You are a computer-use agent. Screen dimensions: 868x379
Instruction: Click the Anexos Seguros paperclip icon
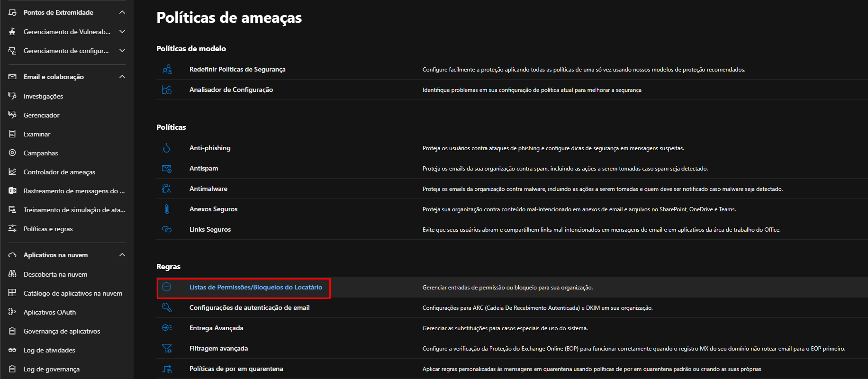pyautogui.click(x=167, y=209)
